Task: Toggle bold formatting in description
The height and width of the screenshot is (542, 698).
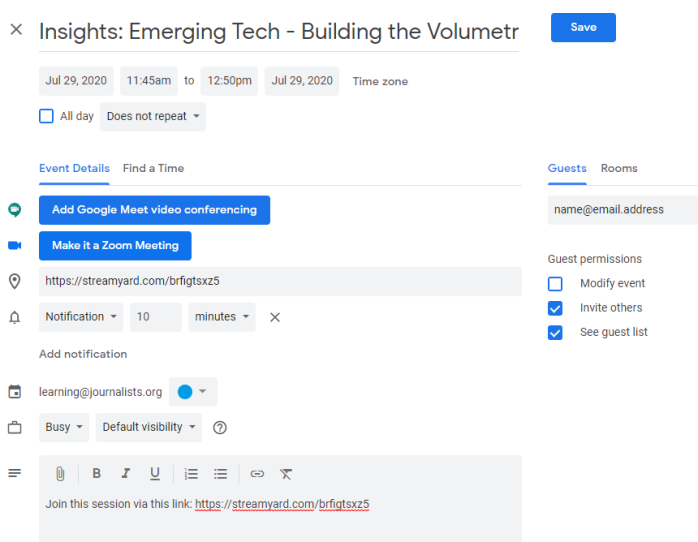Action: click(x=97, y=474)
